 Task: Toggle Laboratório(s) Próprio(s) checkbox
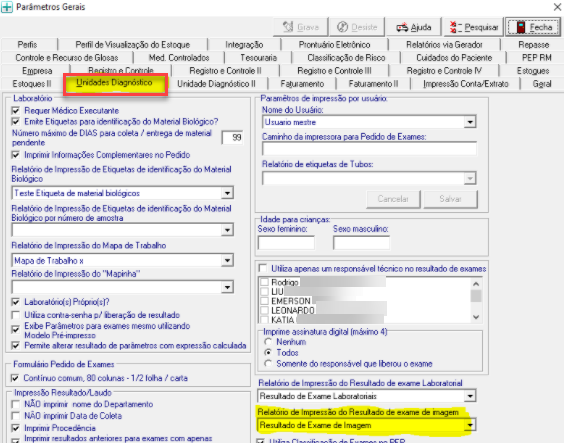[16, 302]
